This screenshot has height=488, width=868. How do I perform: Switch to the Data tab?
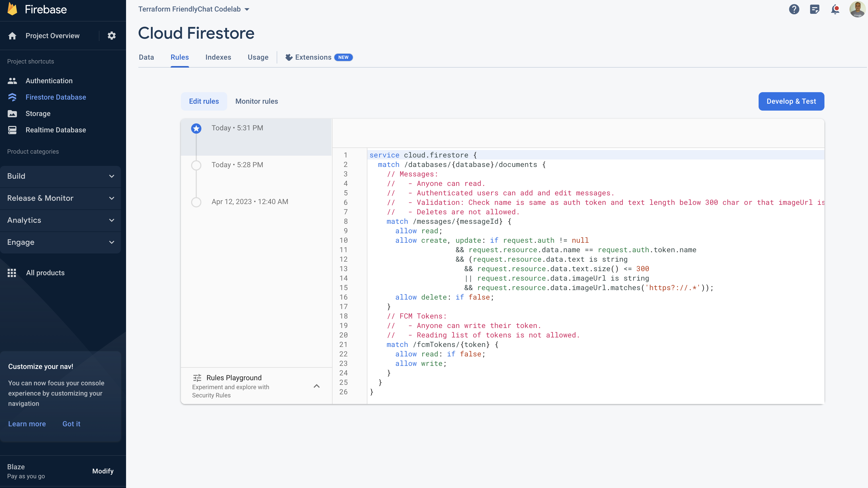click(146, 57)
